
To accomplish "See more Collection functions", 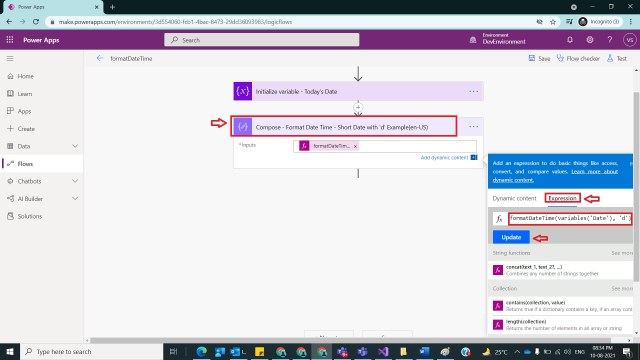I will (622, 289).
